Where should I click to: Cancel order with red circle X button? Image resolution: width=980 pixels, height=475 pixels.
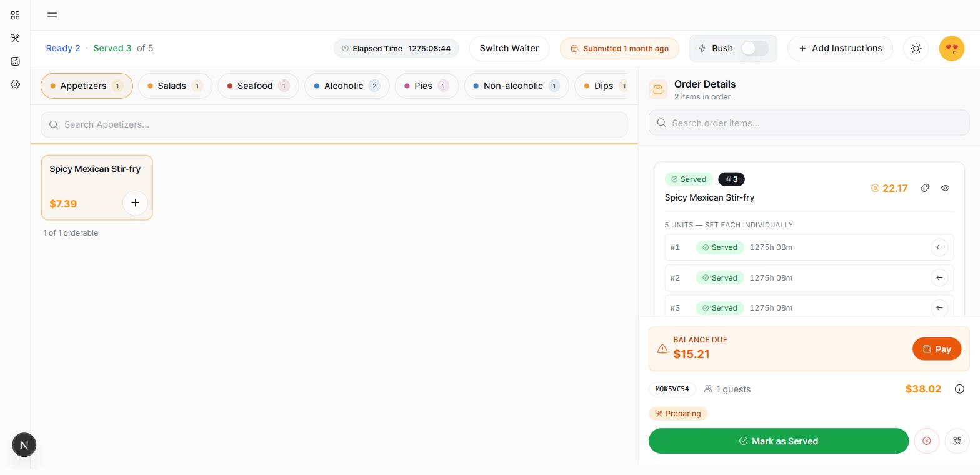927,441
